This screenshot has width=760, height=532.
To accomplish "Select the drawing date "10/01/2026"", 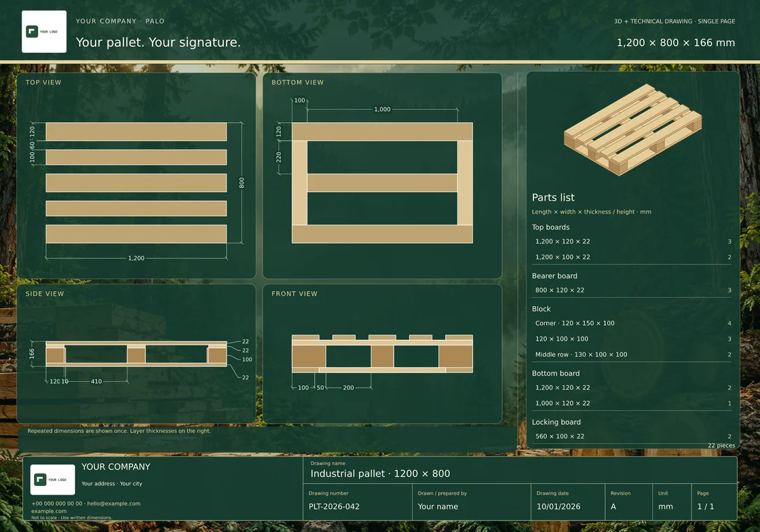I will pos(558,506).
